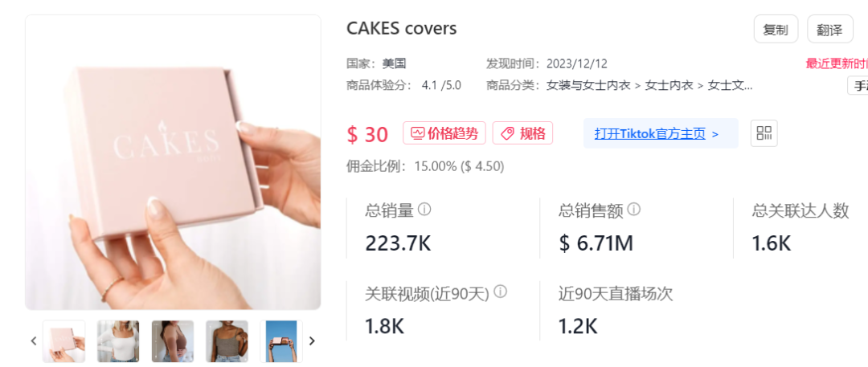Screen dimensions: 868x367
Task: Click the CAKES covers product title
Action: point(401,28)
